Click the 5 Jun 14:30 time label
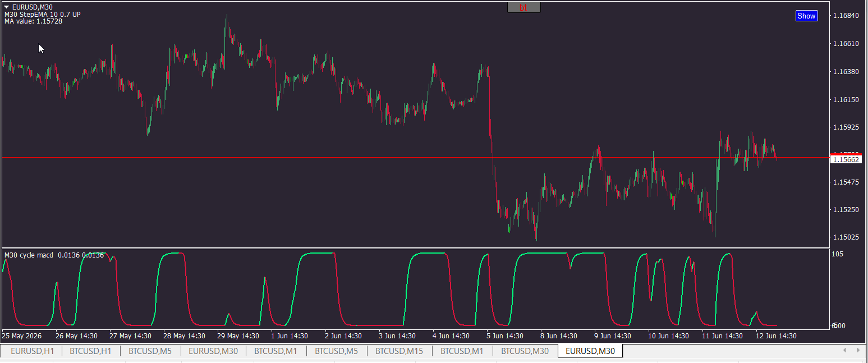 pyautogui.click(x=504, y=336)
